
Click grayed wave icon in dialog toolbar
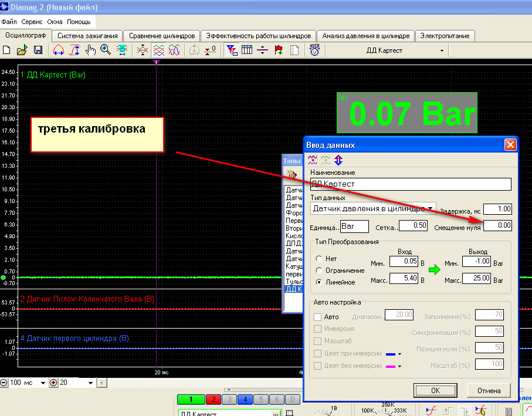[x=326, y=160]
